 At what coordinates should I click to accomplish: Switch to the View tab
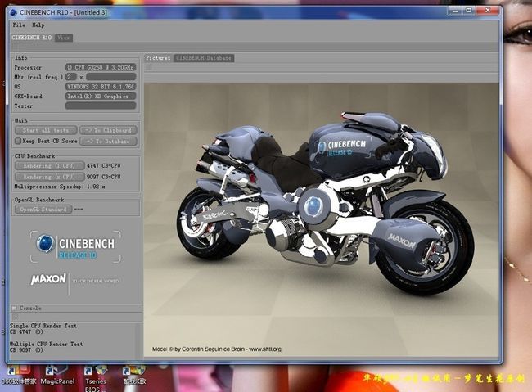64,38
